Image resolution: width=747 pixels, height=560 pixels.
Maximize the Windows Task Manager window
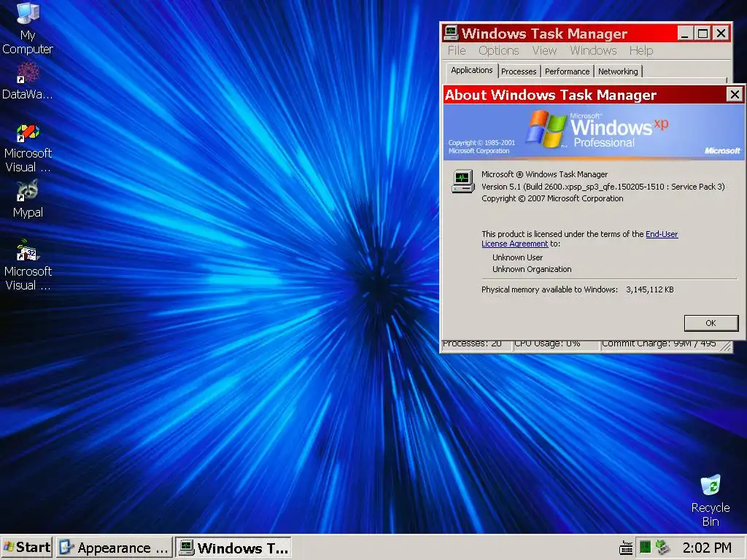[x=703, y=34]
